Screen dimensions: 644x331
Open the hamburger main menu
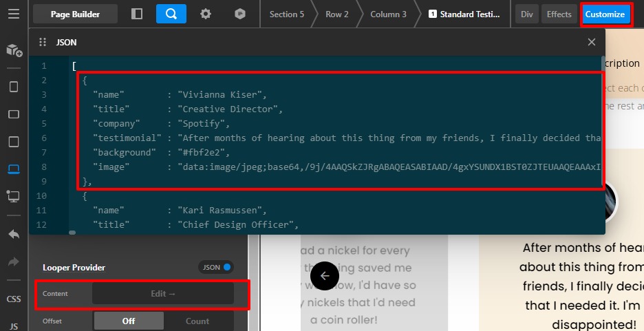pyautogui.click(x=14, y=14)
